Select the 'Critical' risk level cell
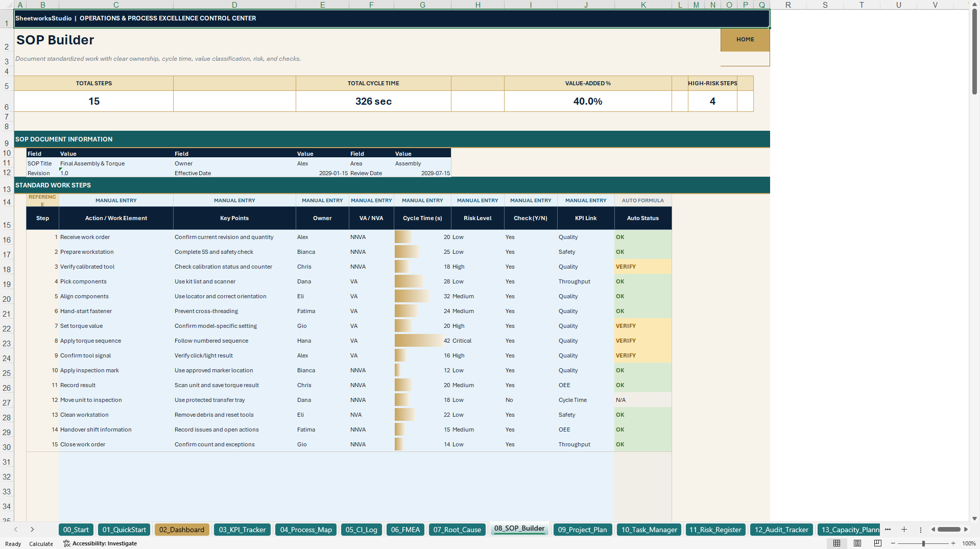 pyautogui.click(x=477, y=341)
